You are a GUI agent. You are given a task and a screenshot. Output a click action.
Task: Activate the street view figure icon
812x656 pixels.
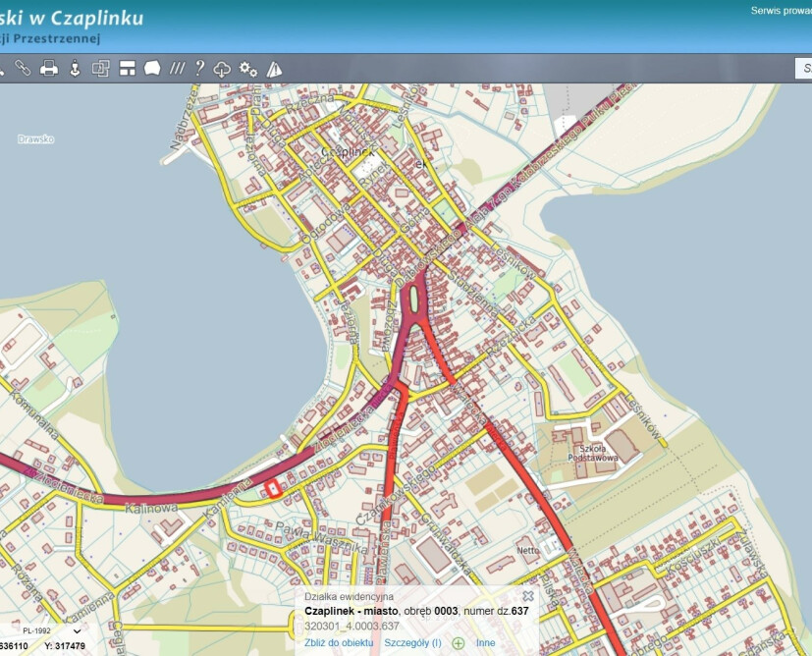[x=74, y=68]
